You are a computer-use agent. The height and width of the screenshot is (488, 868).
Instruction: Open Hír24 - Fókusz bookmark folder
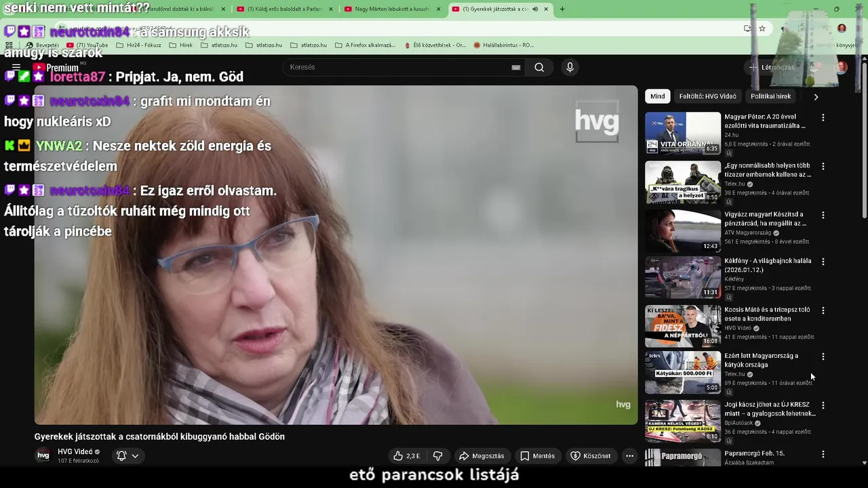click(138, 45)
